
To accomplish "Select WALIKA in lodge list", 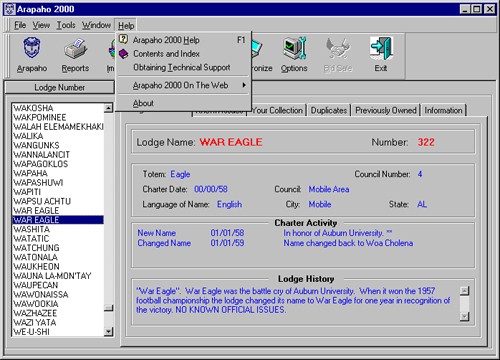I will [58, 136].
